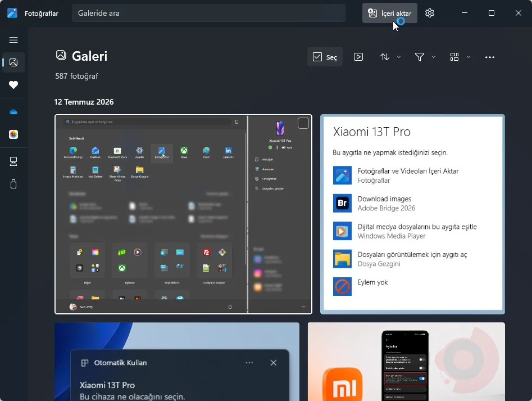Open external devices sidebar icon

13,184
